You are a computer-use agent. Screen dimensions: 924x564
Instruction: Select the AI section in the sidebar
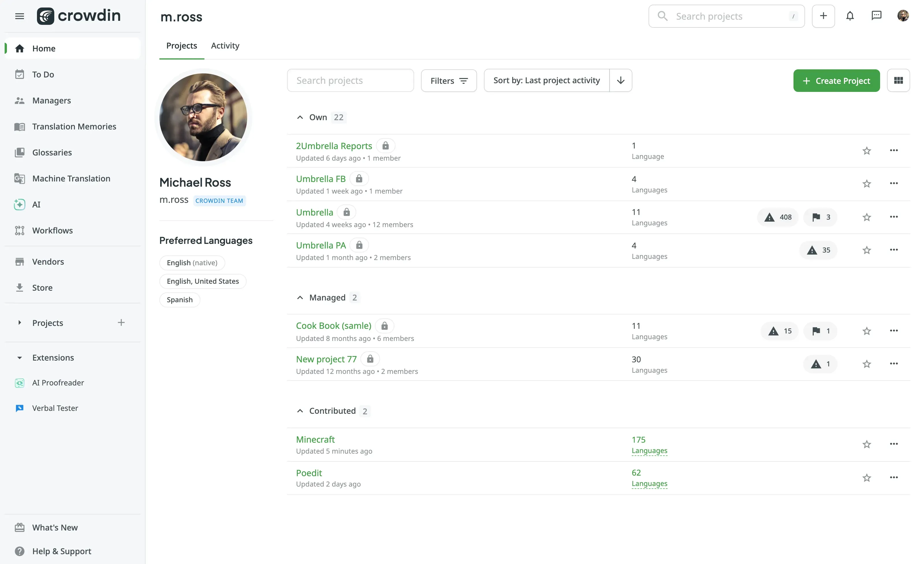[x=36, y=205]
